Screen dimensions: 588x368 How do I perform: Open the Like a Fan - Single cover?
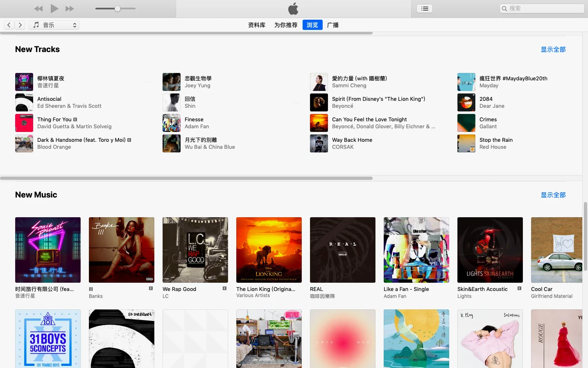click(416, 250)
